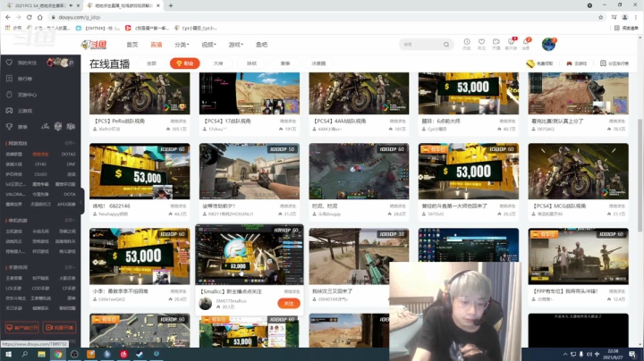
Task: Open File Explorer from taskbar
Action: pos(41,355)
